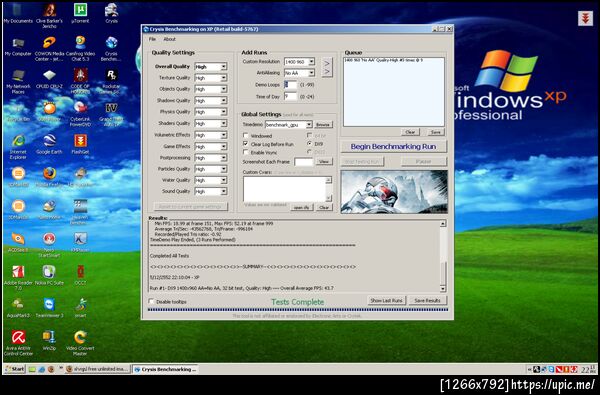Select the Crysis Benchmark tool desktop shortcut

coord(111,49)
